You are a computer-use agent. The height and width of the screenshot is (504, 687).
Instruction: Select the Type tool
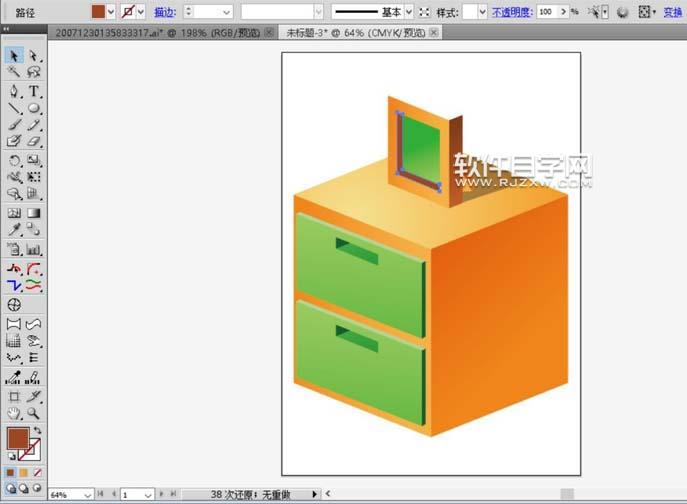click(33, 91)
